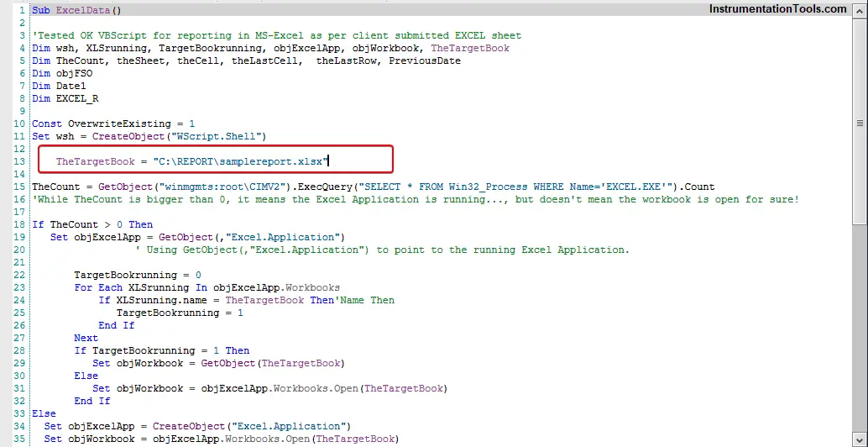Place cursor in 'Sub ExcelData()' line
Image resolution: width=868 pixels, height=447 pixels.
[76, 10]
